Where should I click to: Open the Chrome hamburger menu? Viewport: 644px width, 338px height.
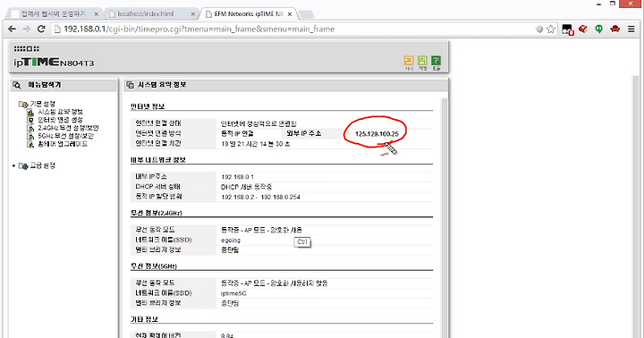click(x=631, y=29)
